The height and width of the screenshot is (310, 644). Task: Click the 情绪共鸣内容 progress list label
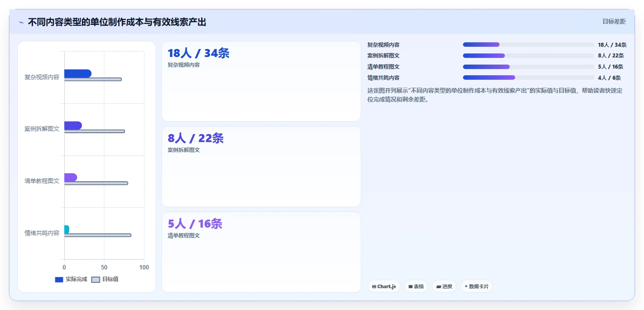pos(384,78)
